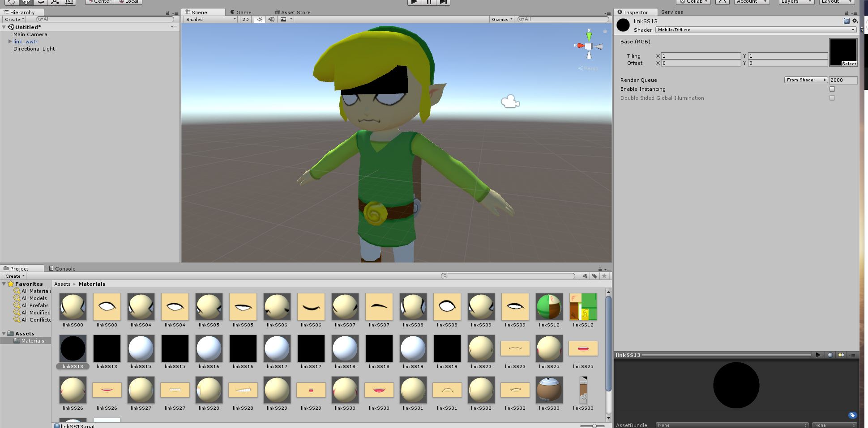Click the material preview play button
Screen dimensions: 868x428
818,355
